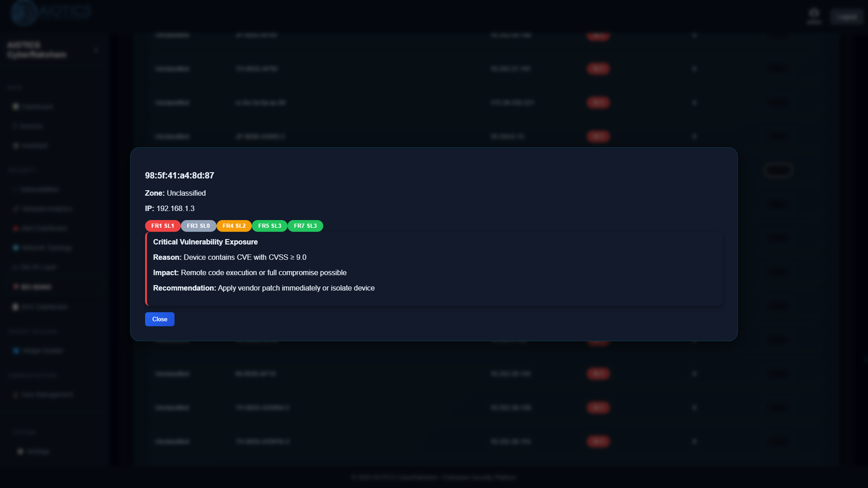Click the Critical Vulnerability Exposure title
Image resolution: width=868 pixels, height=488 pixels.
point(206,242)
